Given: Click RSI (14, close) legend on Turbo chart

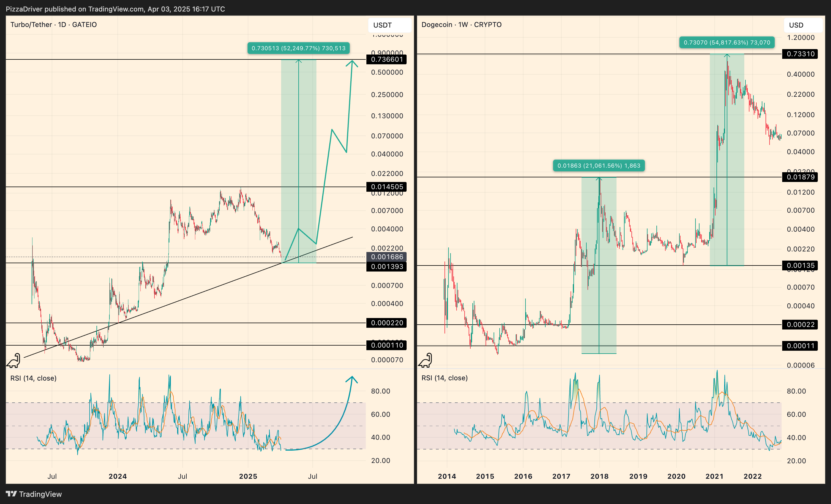Looking at the screenshot, I should pos(33,378).
